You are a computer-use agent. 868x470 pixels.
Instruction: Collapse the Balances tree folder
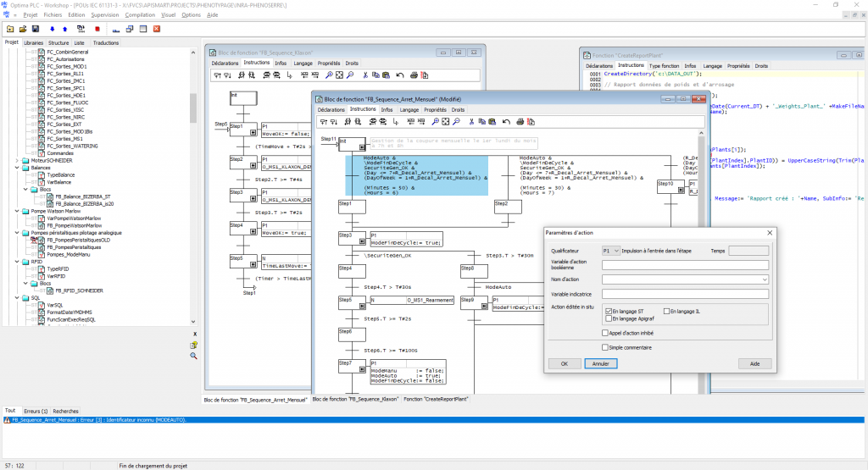click(17, 168)
